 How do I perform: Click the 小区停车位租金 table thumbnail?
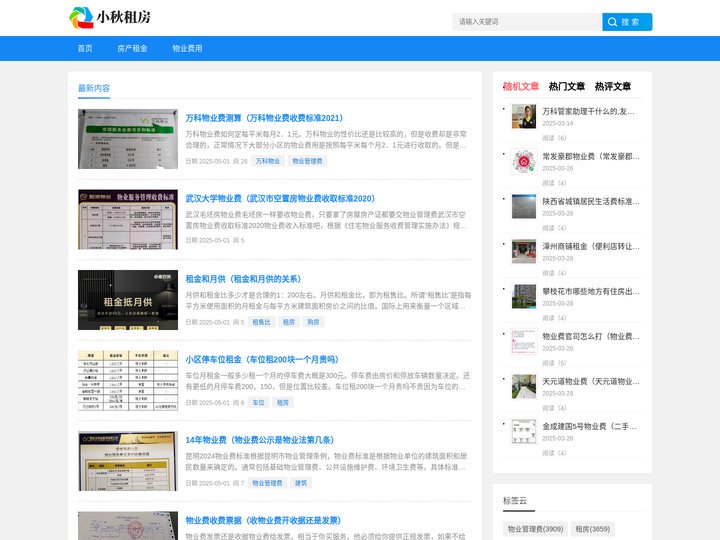(128, 380)
